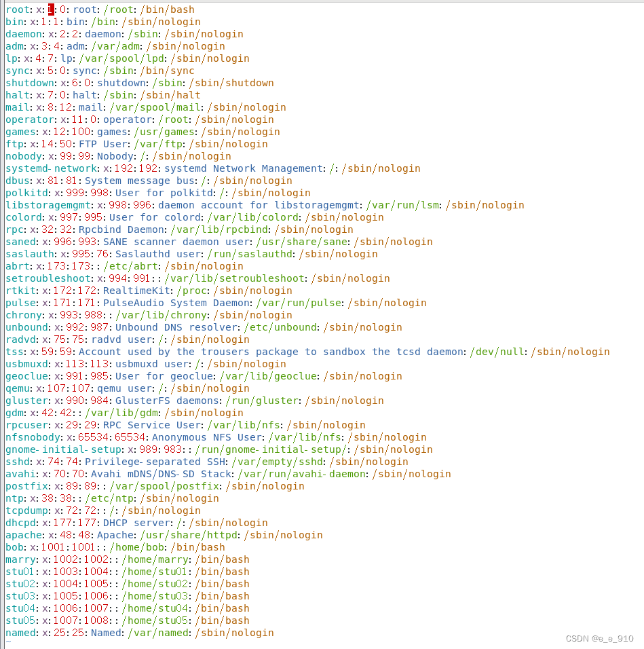Click /var/run/avahi-daemon path
This screenshot has height=649, width=644.
(301, 473)
